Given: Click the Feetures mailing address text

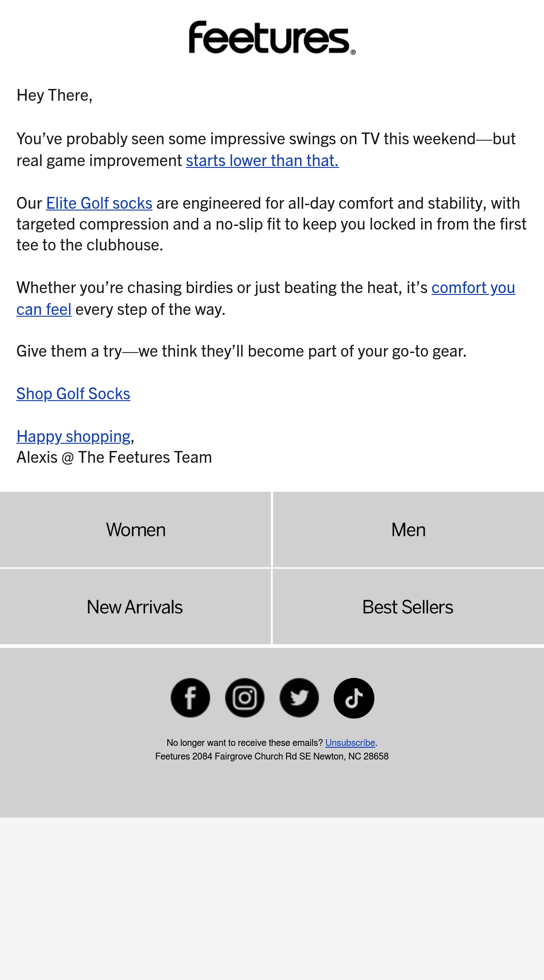Looking at the screenshot, I should [272, 756].
